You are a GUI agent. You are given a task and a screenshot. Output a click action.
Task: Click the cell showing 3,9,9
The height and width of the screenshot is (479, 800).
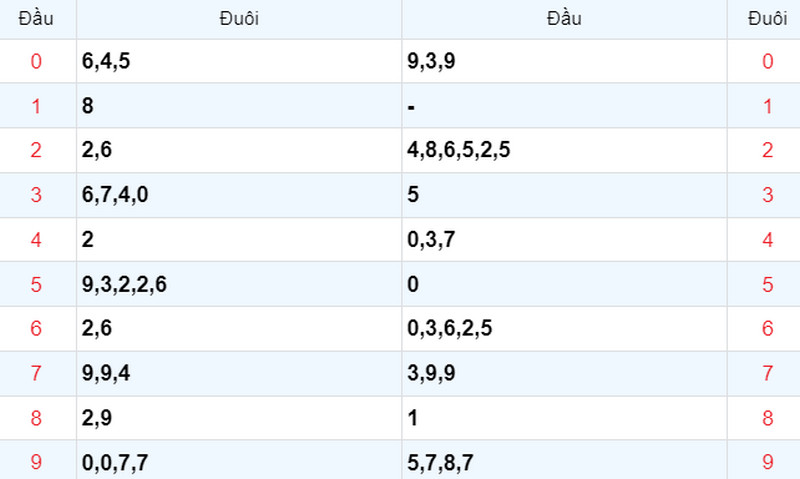pyautogui.click(x=564, y=373)
